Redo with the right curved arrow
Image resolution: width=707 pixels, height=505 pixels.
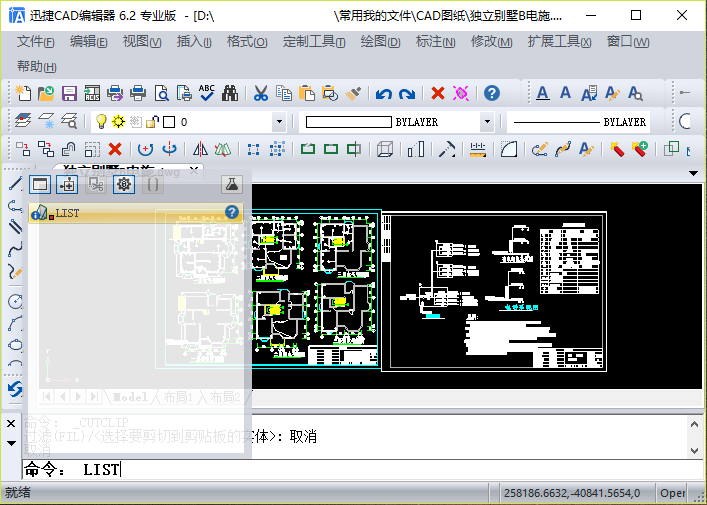407,94
